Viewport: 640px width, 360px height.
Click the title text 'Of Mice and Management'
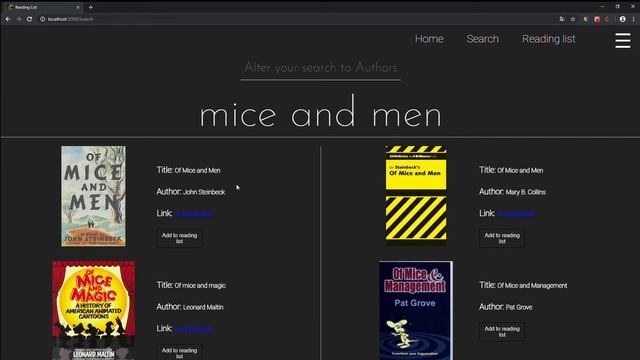click(532, 285)
